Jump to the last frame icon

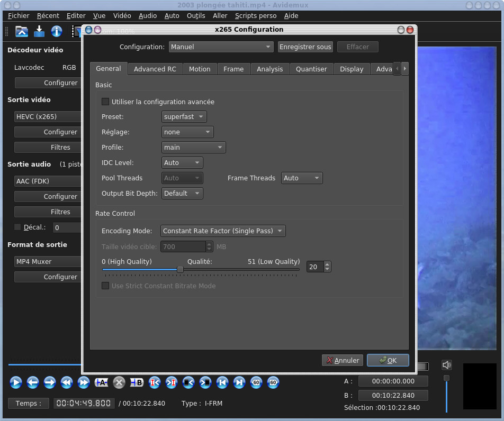pyautogui.click(x=239, y=382)
